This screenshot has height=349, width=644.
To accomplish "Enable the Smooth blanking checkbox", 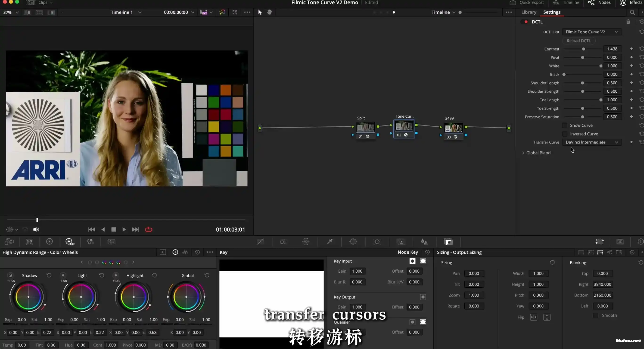I will 596,316.
